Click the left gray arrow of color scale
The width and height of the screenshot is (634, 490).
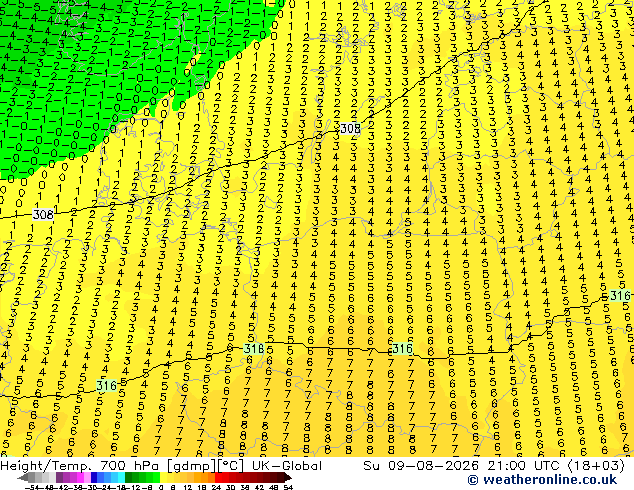tap(23, 478)
